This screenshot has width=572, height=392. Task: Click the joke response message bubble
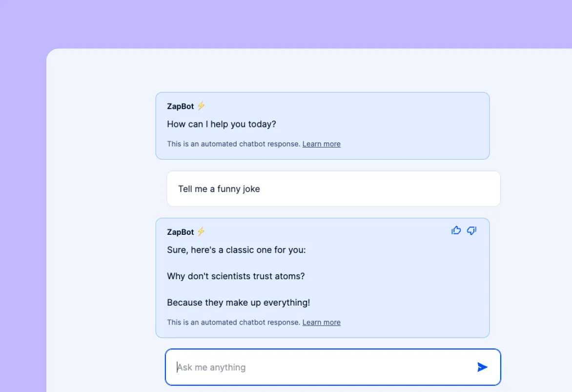[322, 278]
